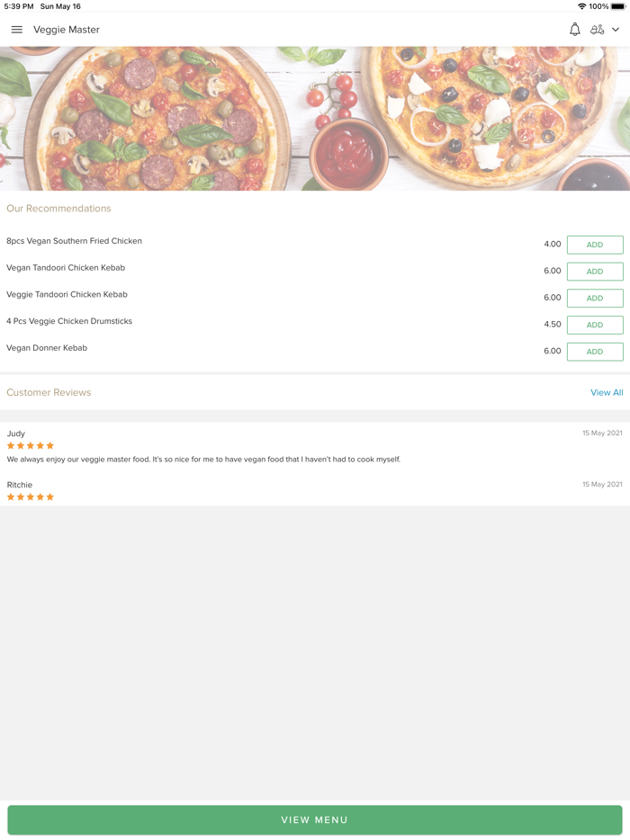630x840 pixels.
Task: Add 8pcs Vegan Southern Fried Chicken
Action: [x=595, y=245]
